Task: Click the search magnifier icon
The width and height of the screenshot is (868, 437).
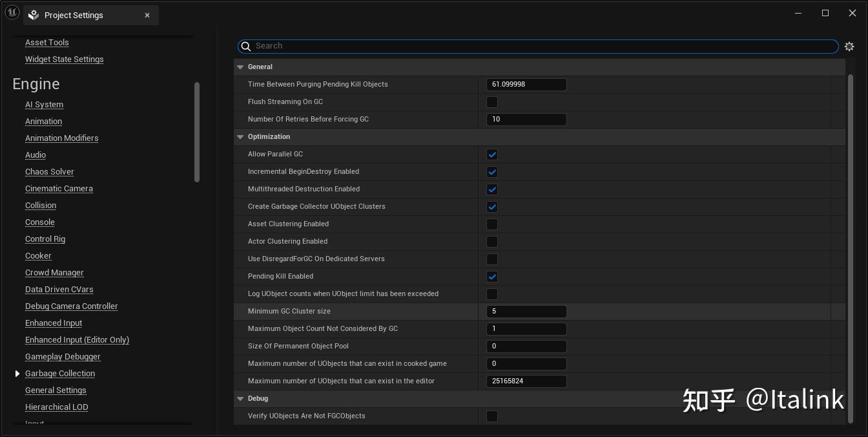Action: (245, 46)
